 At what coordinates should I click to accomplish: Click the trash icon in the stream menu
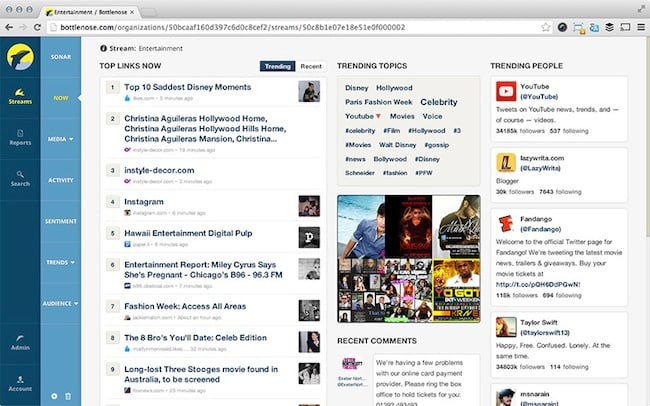(x=68, y=396)
